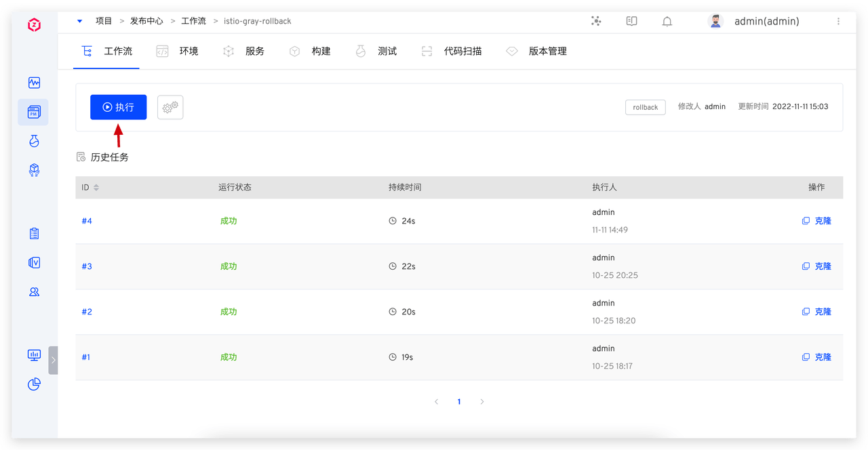Open the monitoring pulse icon in sidebar

pos(34,83)
